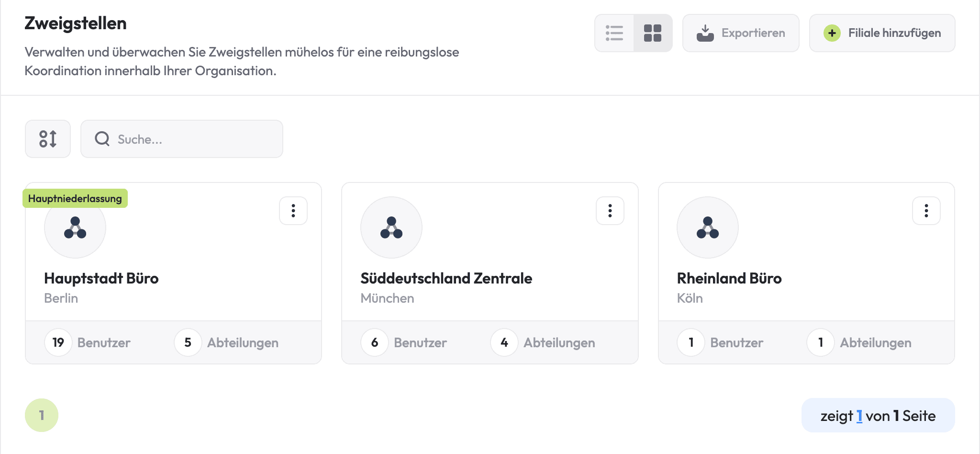Toggle the grid view layout

coord(652,33)
